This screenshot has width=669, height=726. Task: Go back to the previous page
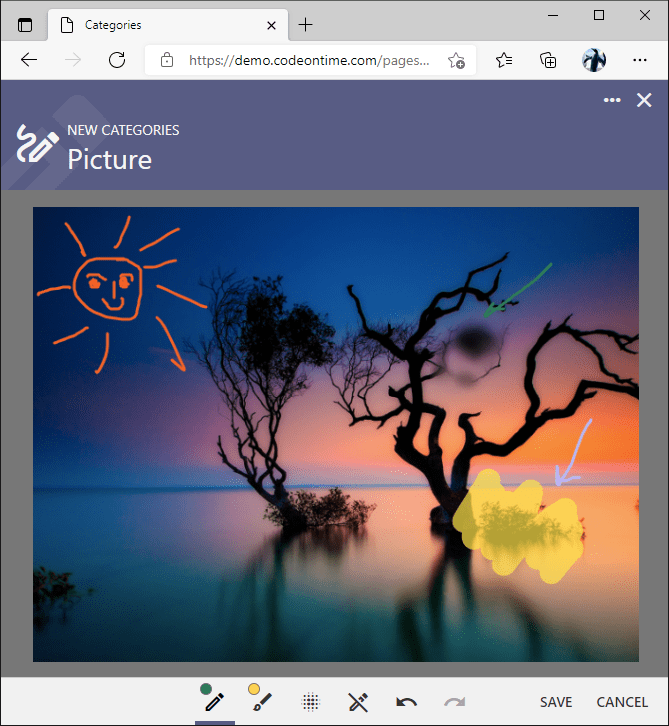pyautogui.click(x=29, y=60)
